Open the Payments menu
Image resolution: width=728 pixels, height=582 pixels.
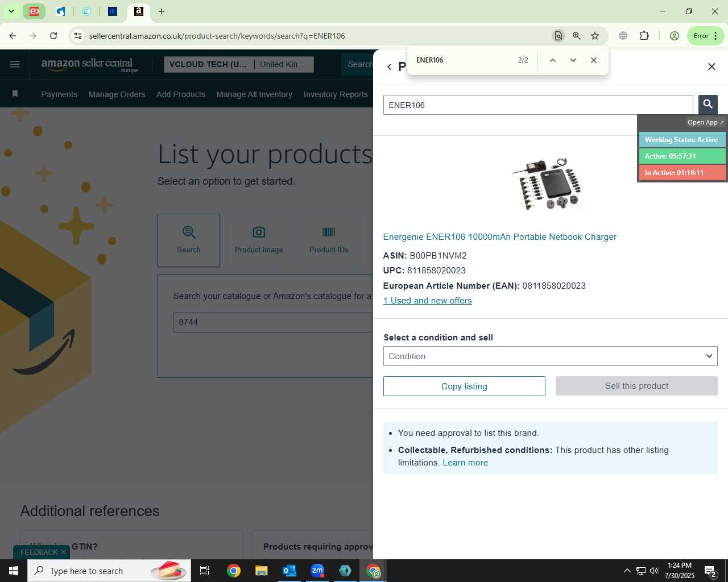click(x=59, y=94)
